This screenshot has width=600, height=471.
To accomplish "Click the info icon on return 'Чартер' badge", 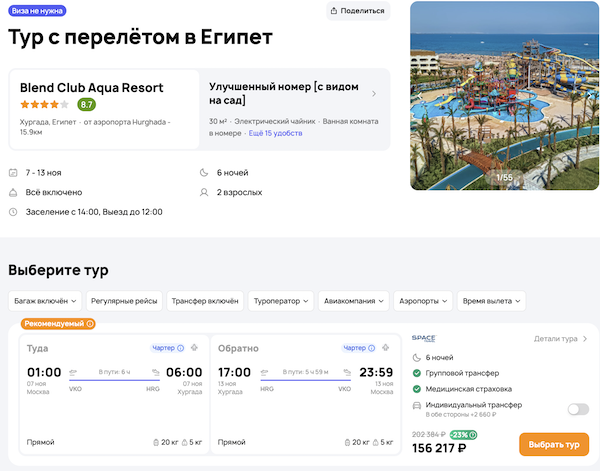I will 373,348.
